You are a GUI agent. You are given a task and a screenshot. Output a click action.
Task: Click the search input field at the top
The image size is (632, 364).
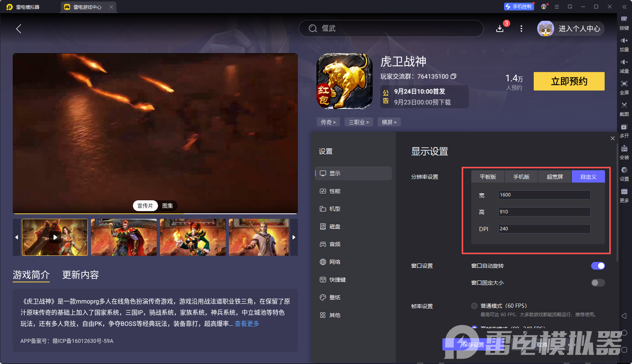coord(391,28)
